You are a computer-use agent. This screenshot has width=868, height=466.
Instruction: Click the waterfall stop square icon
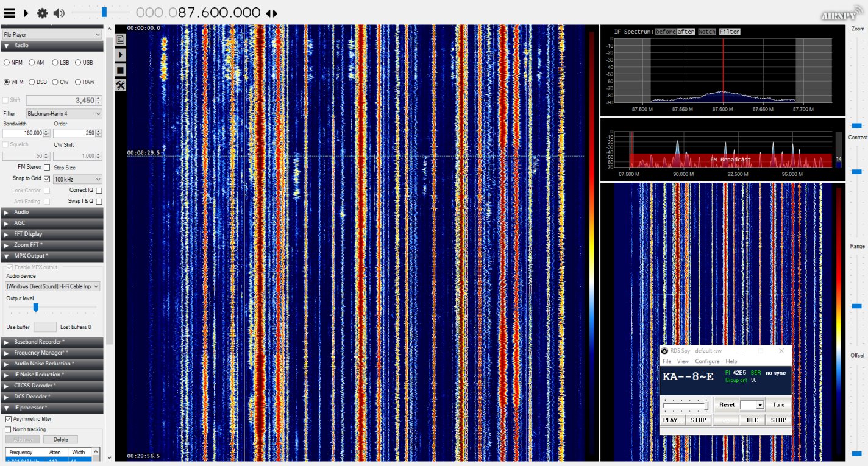[121, 70]
